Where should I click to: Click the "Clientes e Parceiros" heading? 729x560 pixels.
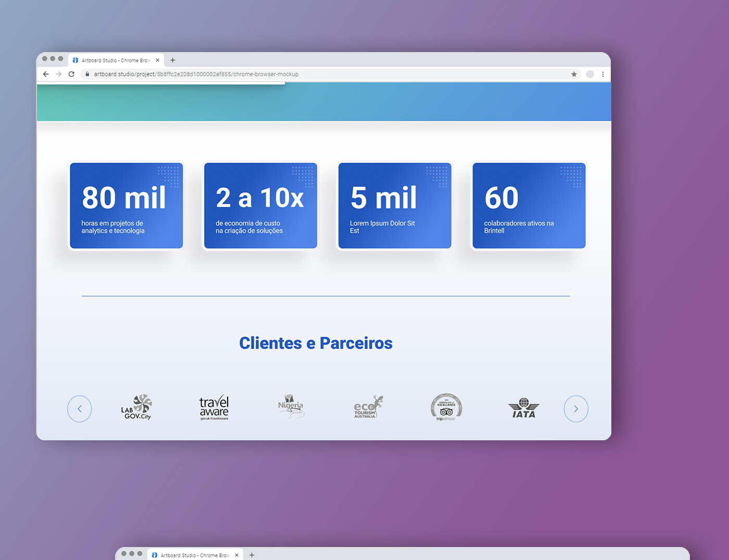(x=316, y=343)
